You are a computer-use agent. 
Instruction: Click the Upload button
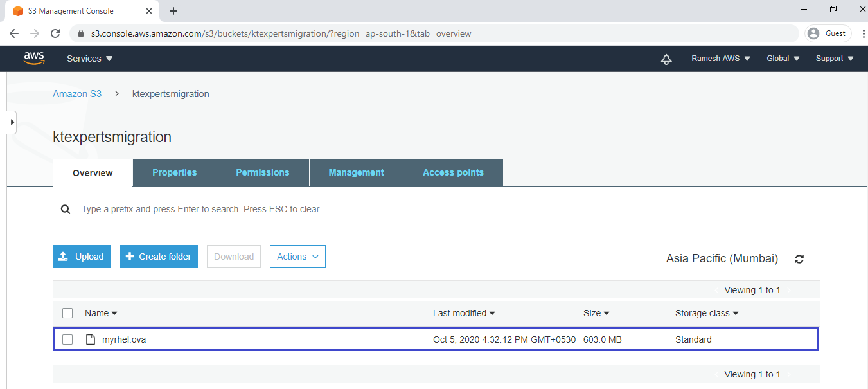82,257
